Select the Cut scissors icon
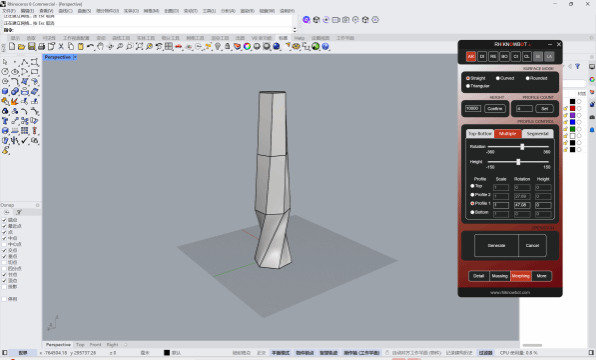 click(61, 46)
